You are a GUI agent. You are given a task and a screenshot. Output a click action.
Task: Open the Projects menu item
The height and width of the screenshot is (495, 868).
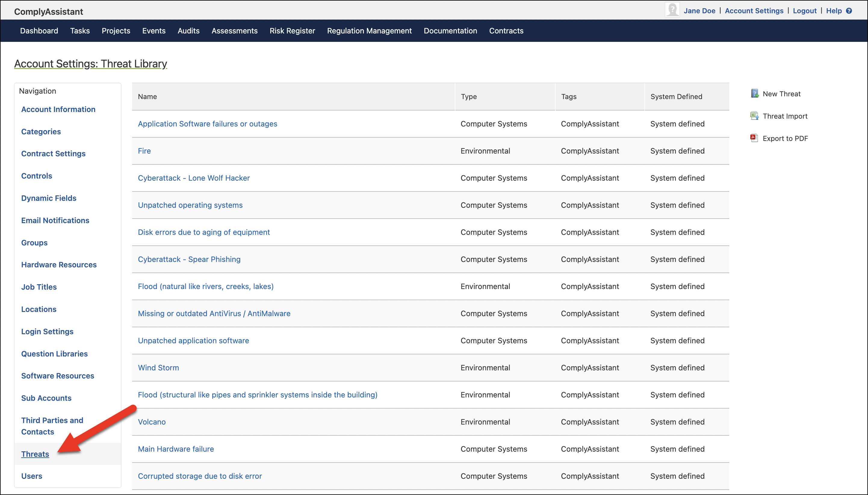[116, 31]
